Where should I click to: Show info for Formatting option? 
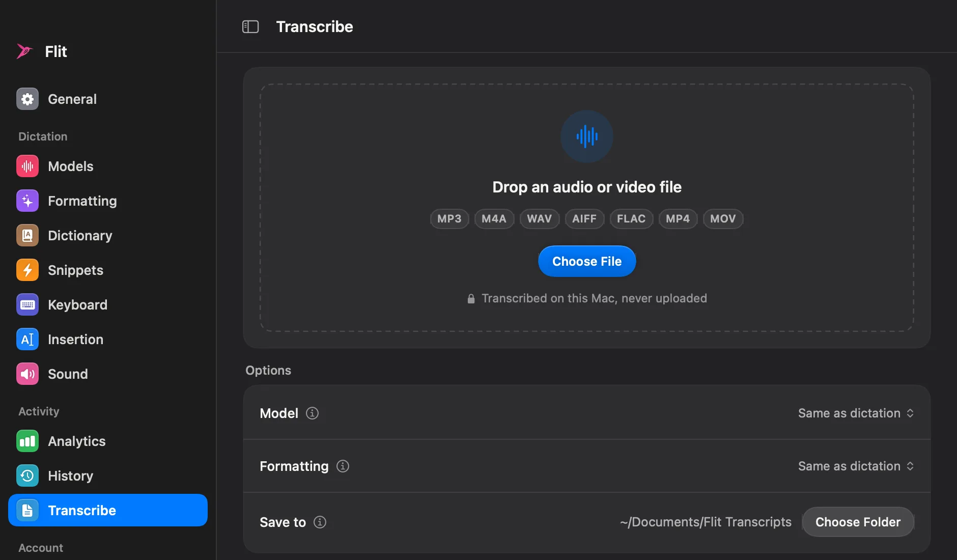(343, 466)
